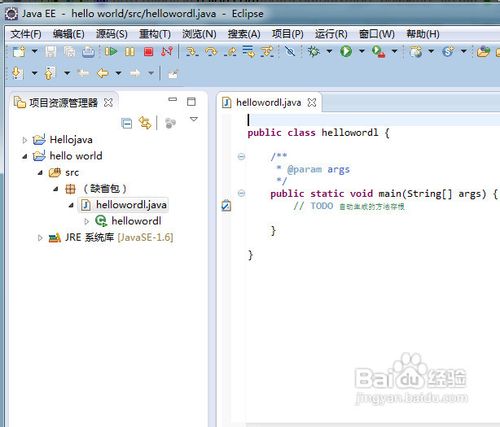
Task: Expand the JRE 系统库 node
Action: [40, 238]
